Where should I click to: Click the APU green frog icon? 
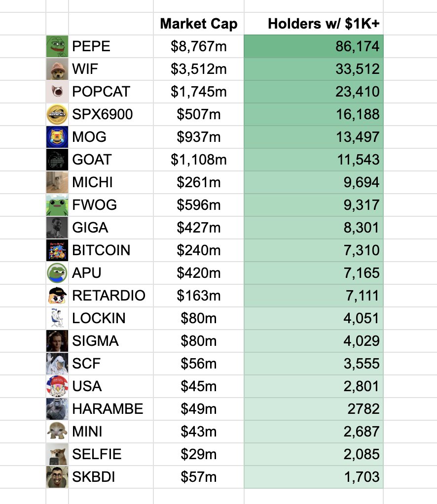[x=57, y=273]
